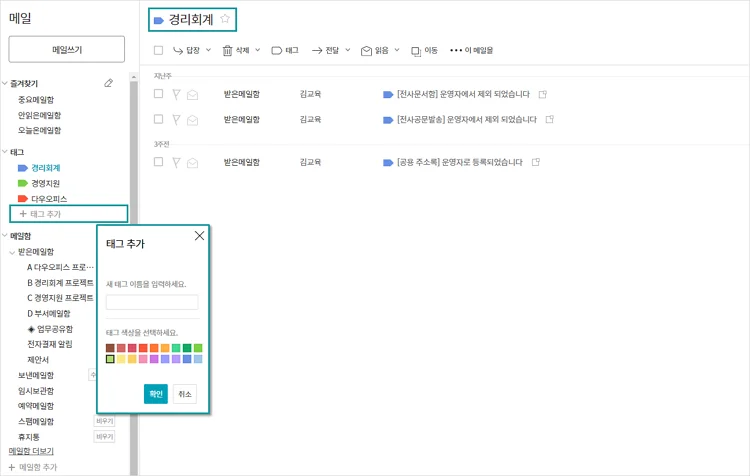Pick the brown color swatch in the top row
Image resolution: width=750 pixels, height=476 pixels.
(111, 348)
